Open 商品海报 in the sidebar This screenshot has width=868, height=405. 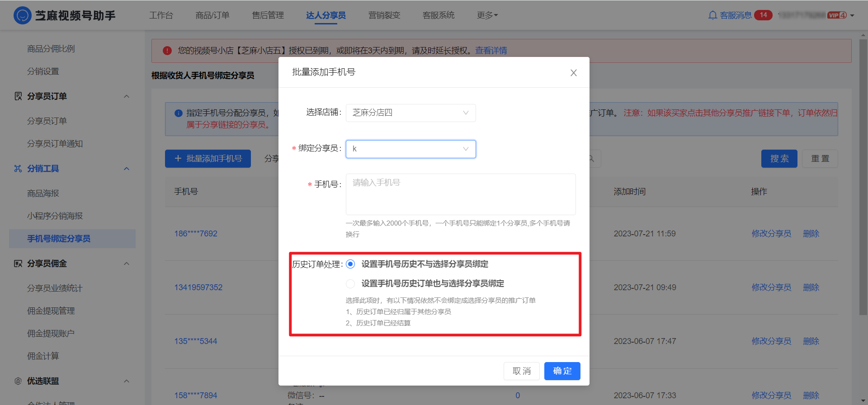(43, 193)
